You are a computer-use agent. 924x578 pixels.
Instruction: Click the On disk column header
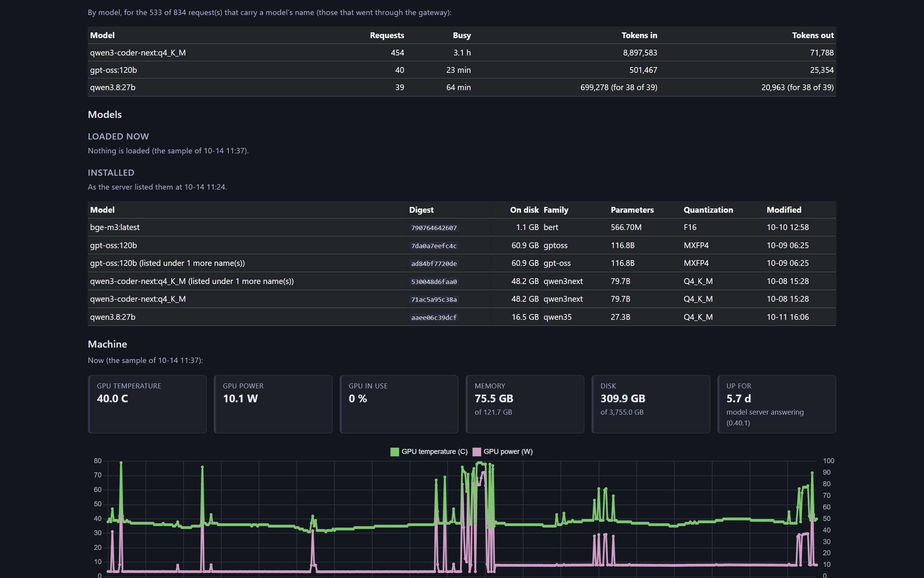tap(524, 210)
